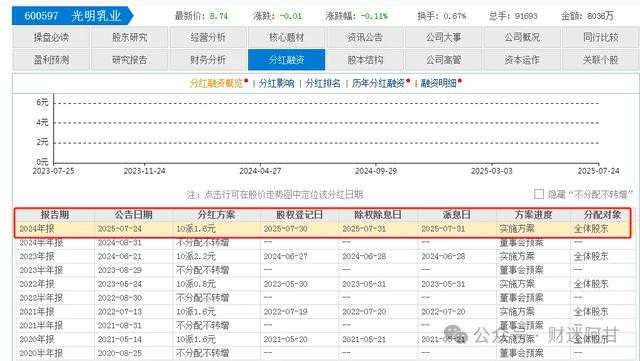Click the 分红融资概览 sub-link
This screenshot has width=640, height=361.
[216, 83]
